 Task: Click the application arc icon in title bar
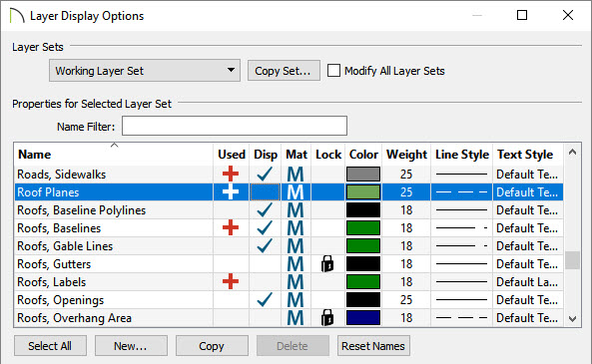click(x=17, y=16)
